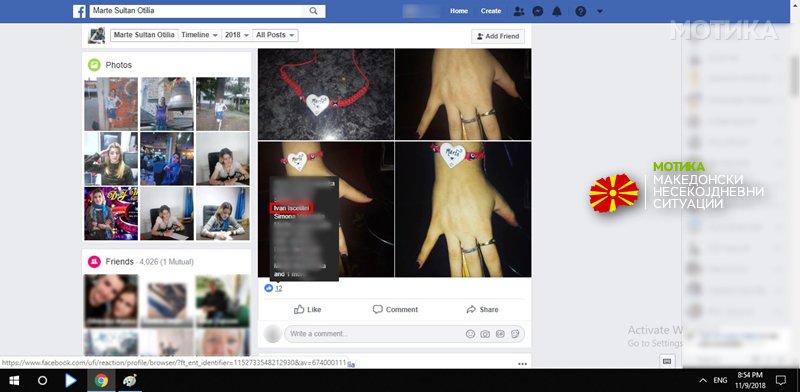The width and height of the screenshot is (800, 392).
Task: Open the photo of woman by graffiti wall
Action: coord(111,104)
